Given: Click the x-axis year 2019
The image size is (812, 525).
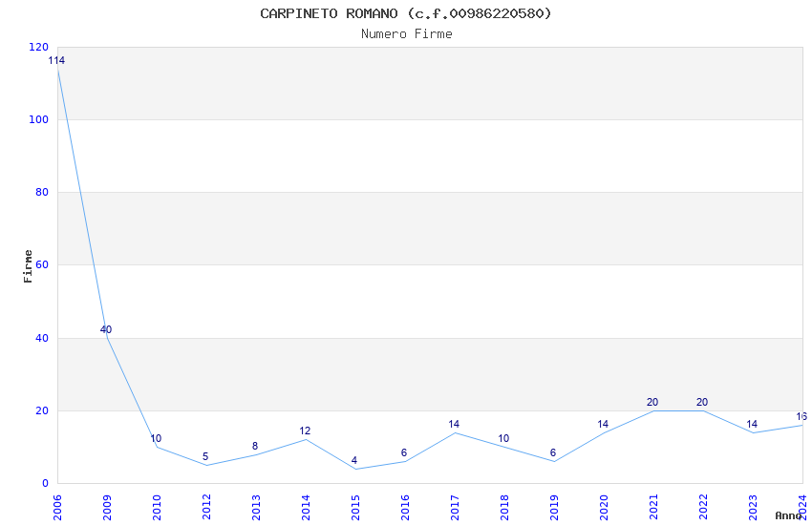Looking at the screenshot, I should point(555,508).
